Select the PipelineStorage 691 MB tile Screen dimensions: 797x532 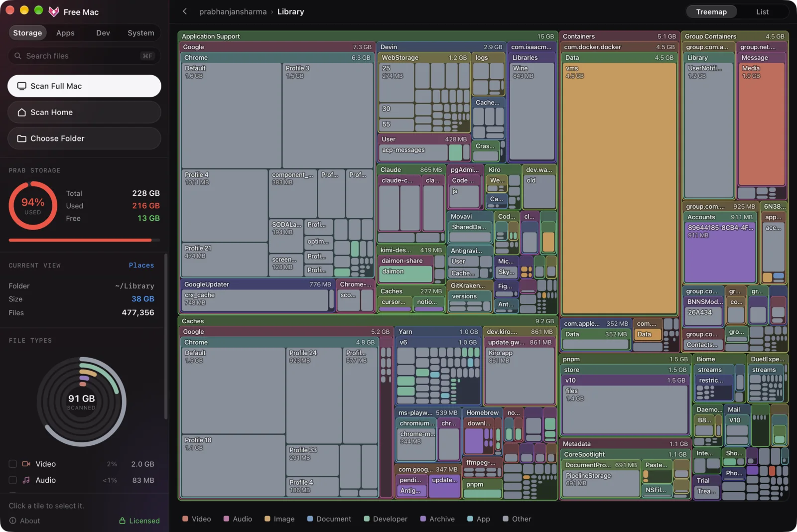point(602,484)
